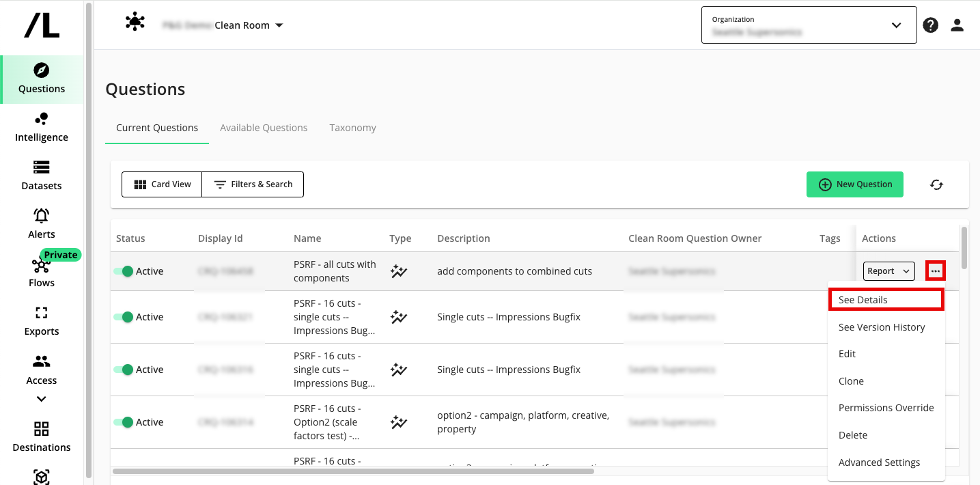This screenshot has width=980, height=485.
Task: Switch to the Available Questions tab
Action: pyautogui.click(x=264, y=128)
